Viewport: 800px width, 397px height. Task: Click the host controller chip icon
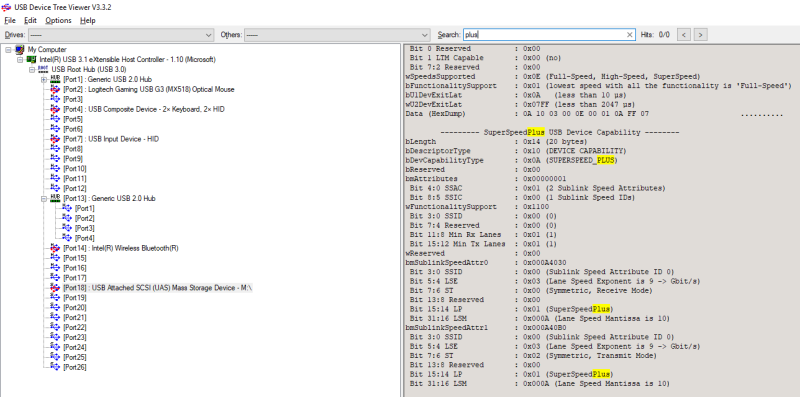click(31, 59)
